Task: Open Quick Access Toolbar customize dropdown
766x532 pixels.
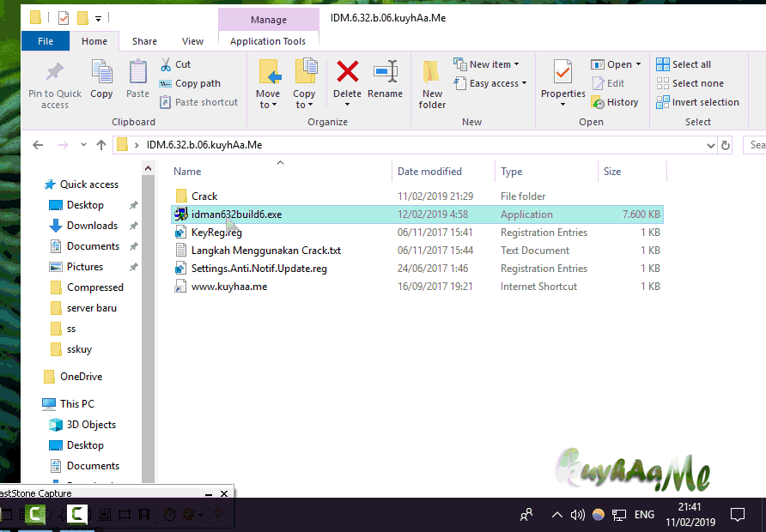Action: (98, 19)
